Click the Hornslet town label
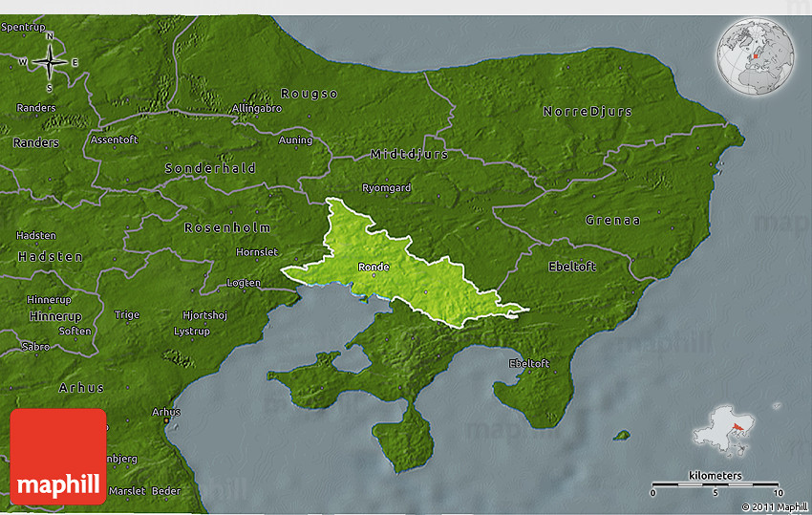Viewport: 812px width, 515px height. [258, 252]
